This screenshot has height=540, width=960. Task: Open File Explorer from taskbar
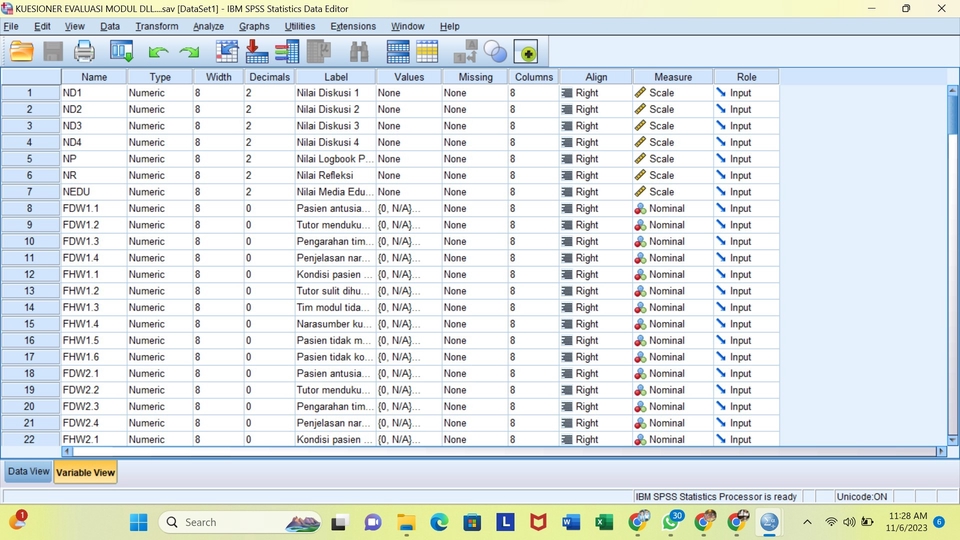click(406, 522)
